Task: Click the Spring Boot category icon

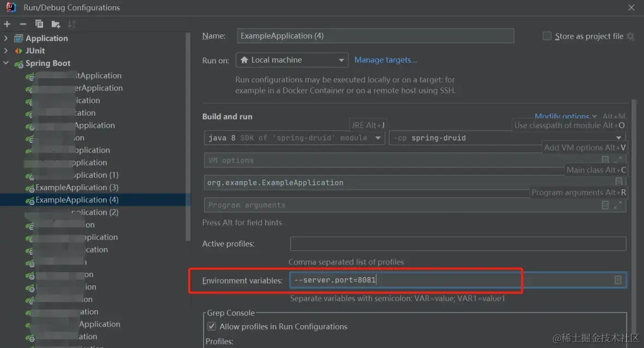Action: pyautogui.click(x=19, y=64)
